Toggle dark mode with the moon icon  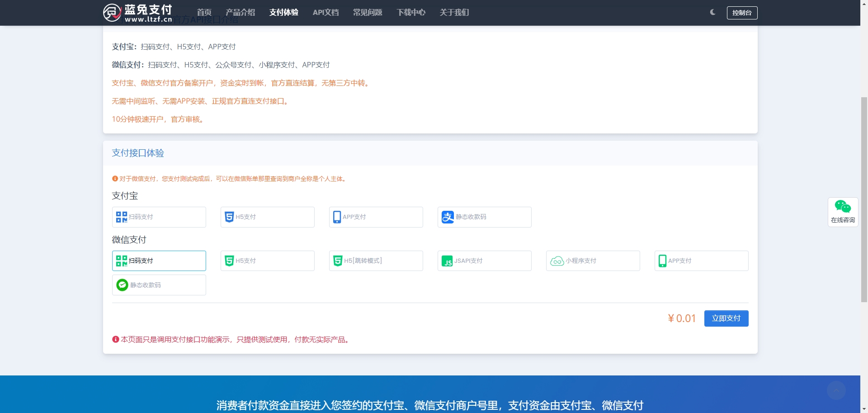[712, 13]
